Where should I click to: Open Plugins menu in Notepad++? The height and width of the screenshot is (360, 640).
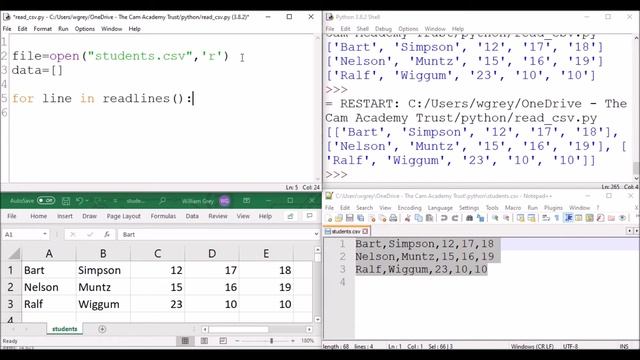click(553, 208)
